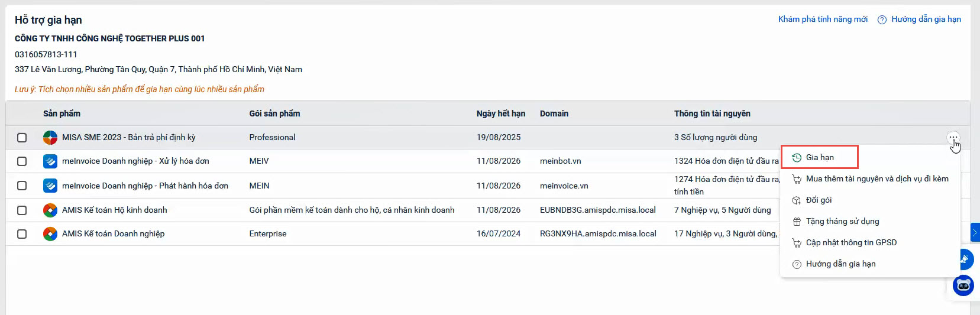Click the 3 Số lượng người dùng cell
The image size is (980, 315).
pyautogui.click(x=716, y=137)
